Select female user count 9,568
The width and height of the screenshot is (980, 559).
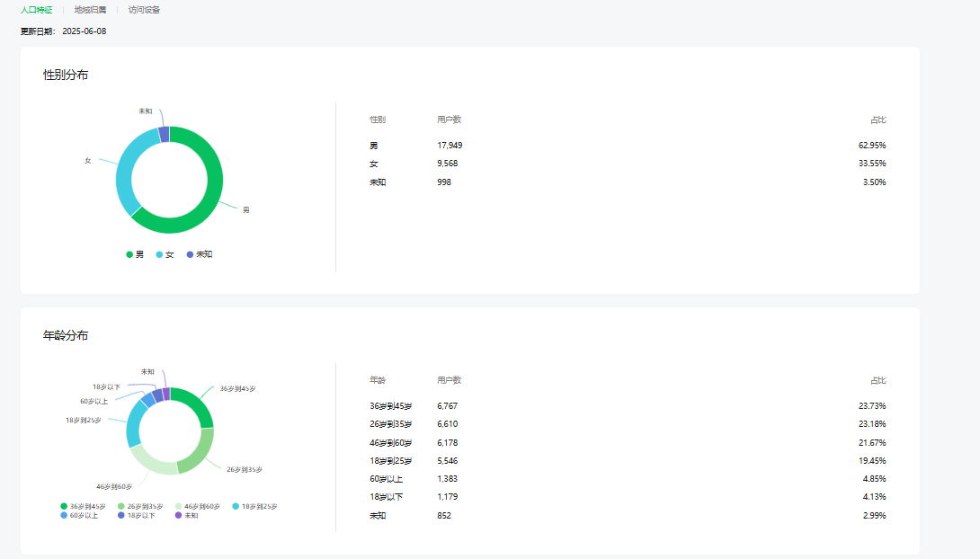point(448,164)
